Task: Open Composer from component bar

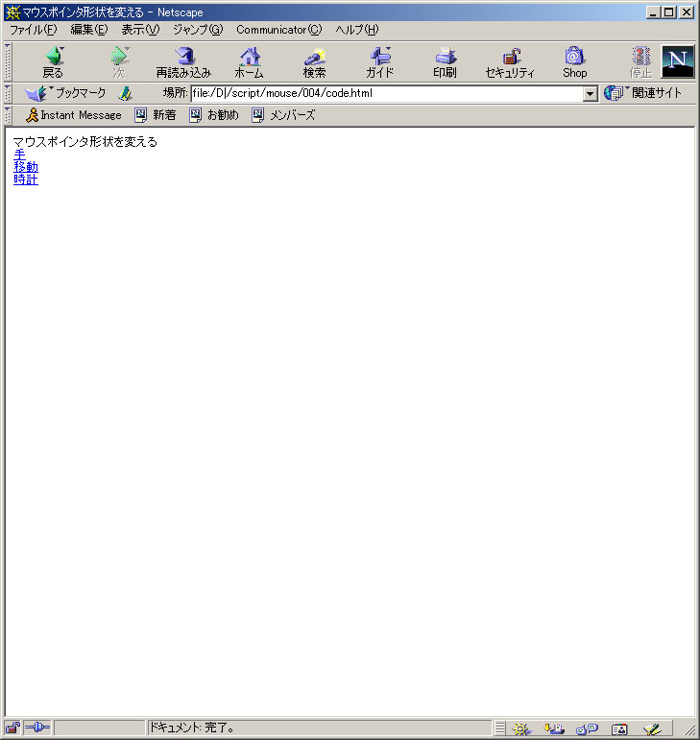Action: (652, 728)
